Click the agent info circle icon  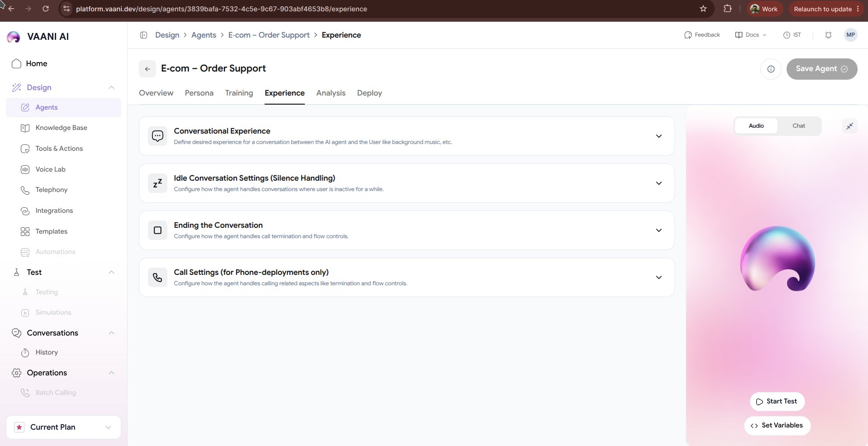[771, 69]
